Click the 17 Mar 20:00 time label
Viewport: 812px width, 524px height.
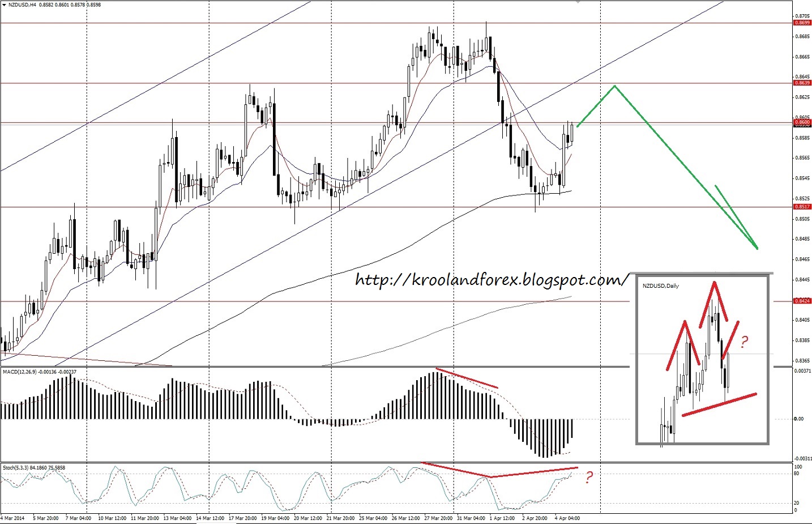point(243,518)
